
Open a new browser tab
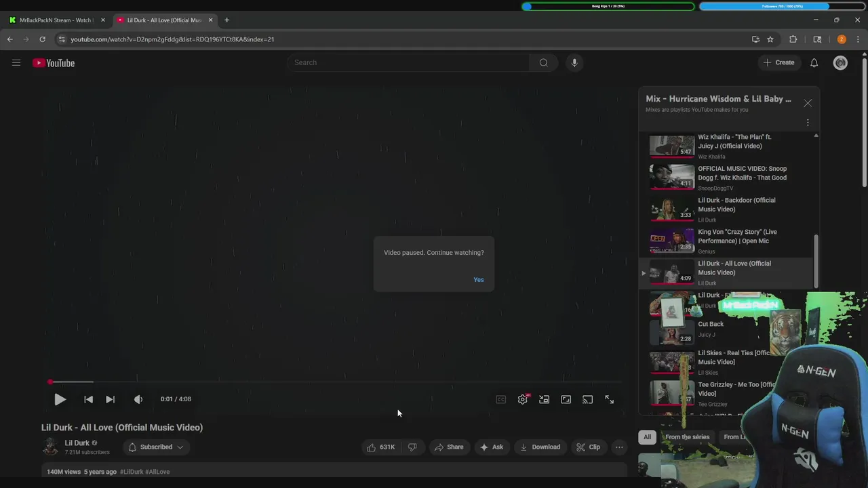click(227, 20)
